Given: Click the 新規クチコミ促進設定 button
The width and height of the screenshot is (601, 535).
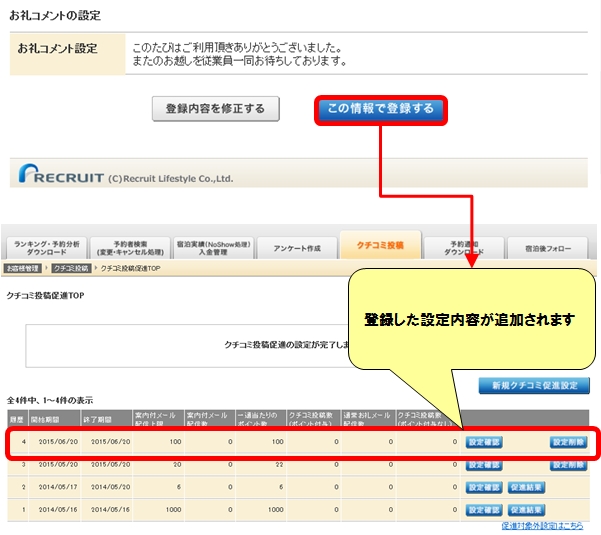Looking at the screenshot, I should (x=533, y=386).
